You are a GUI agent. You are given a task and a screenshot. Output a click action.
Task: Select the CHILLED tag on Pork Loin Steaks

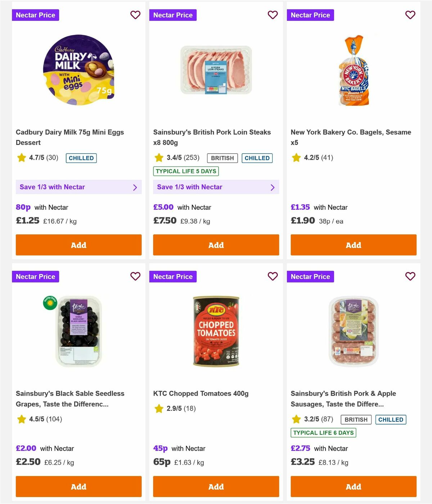257,158
